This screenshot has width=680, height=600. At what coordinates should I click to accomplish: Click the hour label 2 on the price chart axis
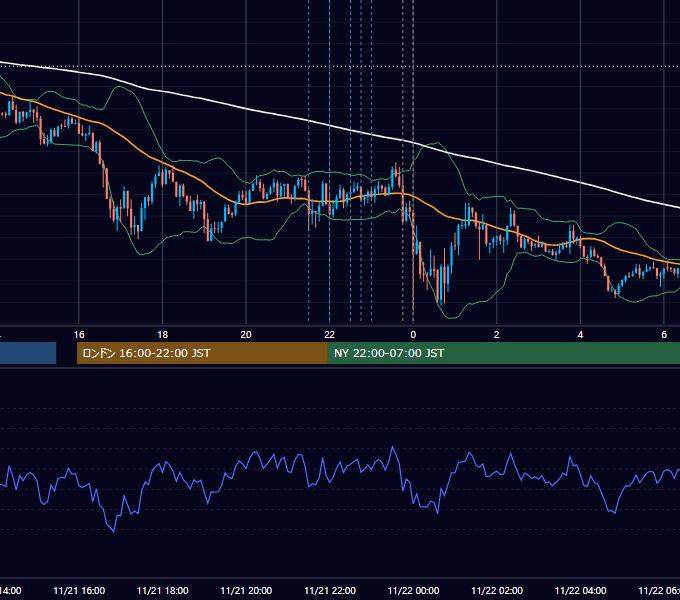[x=497, y=335]
